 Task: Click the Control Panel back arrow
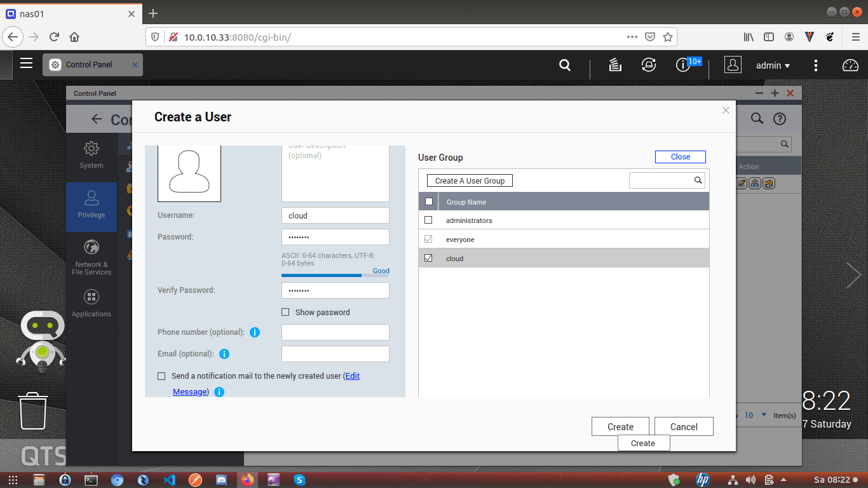pyautogui.click(x=97, y=119)
